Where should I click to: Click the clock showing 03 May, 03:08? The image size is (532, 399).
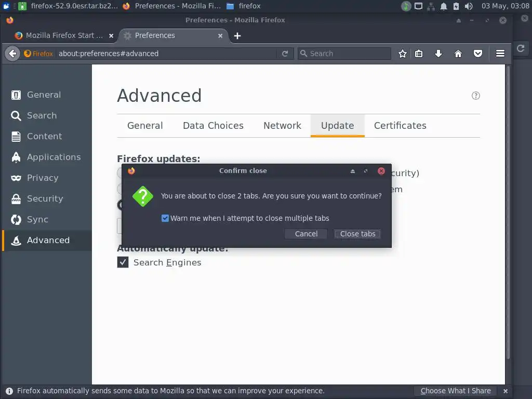pos(506,6)
